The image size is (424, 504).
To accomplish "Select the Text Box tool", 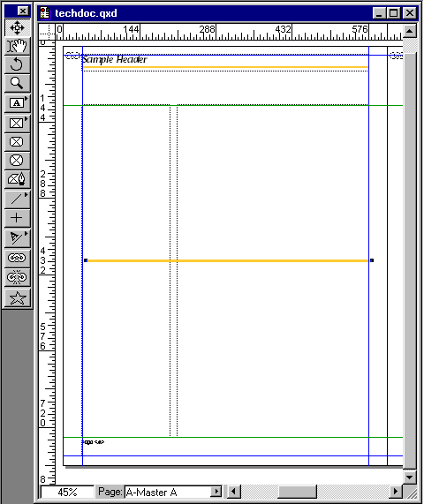I will [x=17, y=103].
